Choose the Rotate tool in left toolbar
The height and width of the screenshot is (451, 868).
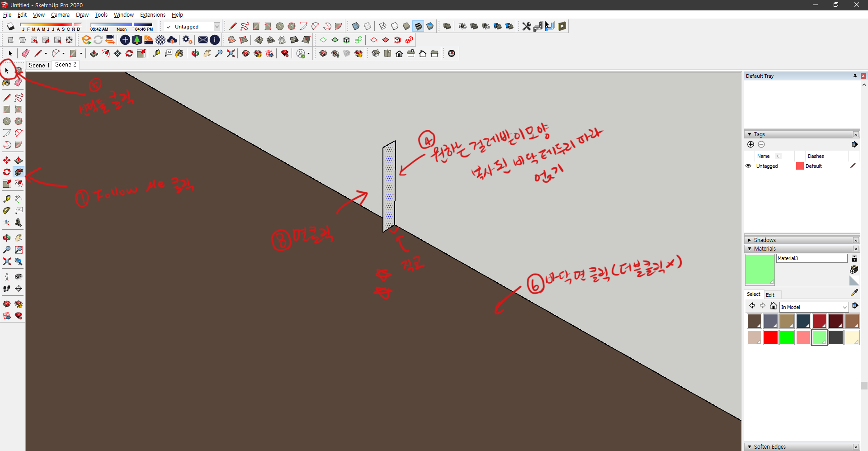pyautogui.click(x=7, y=172)
